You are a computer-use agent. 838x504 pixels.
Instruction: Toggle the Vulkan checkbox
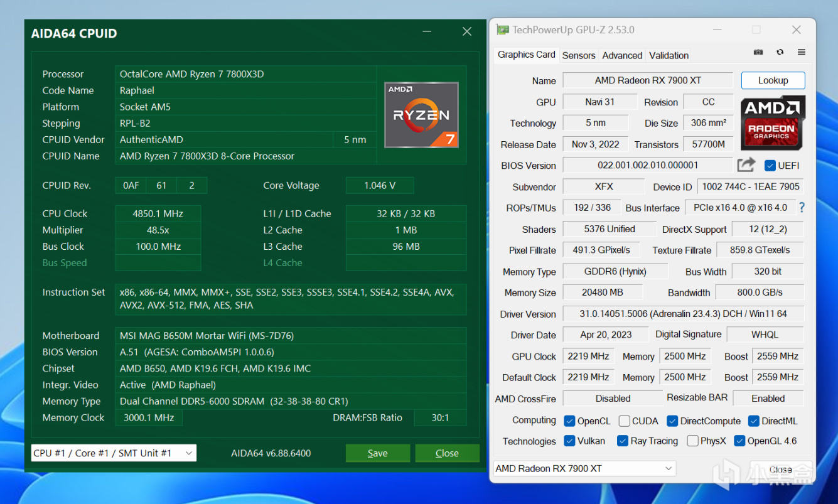click(569, 441)
